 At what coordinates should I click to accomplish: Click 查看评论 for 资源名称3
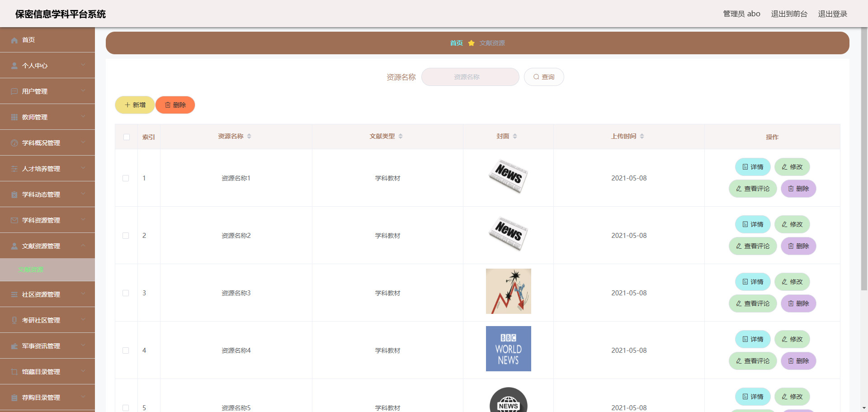(753, 303)
